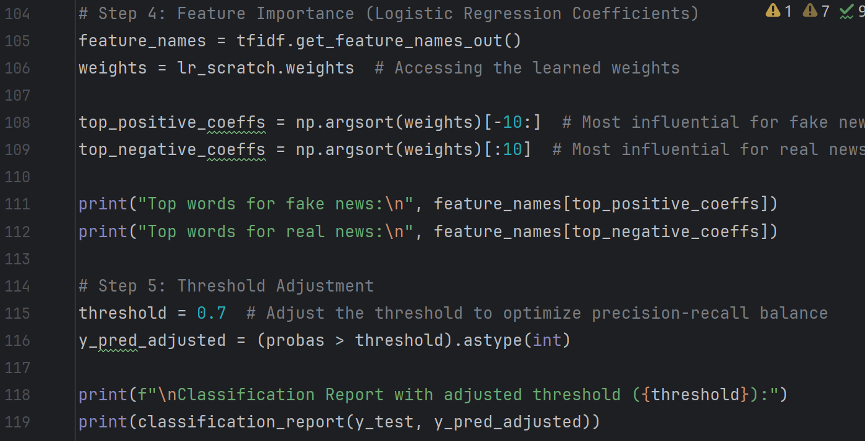Image resolution: width=866 pixels, height=441 pixels.
Task: Click the empty line 113 in the editor
Action: pos(400,259)
